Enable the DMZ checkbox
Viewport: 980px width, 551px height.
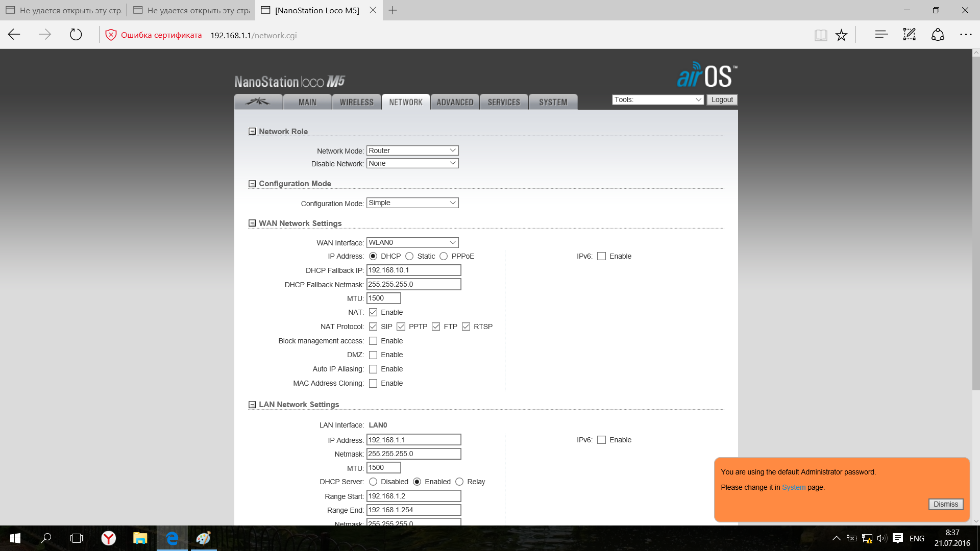(x=373, y=355)
